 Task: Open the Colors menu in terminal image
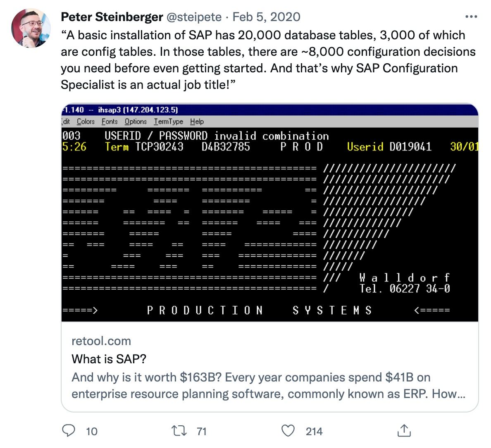[86, 122]
